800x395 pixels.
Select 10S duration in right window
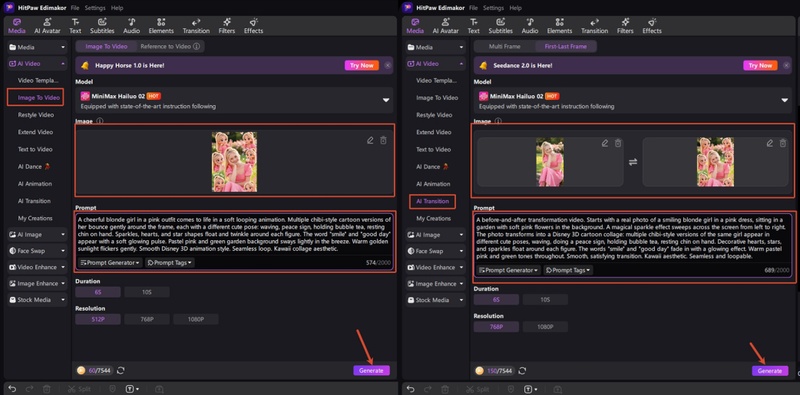coord(545,300)
